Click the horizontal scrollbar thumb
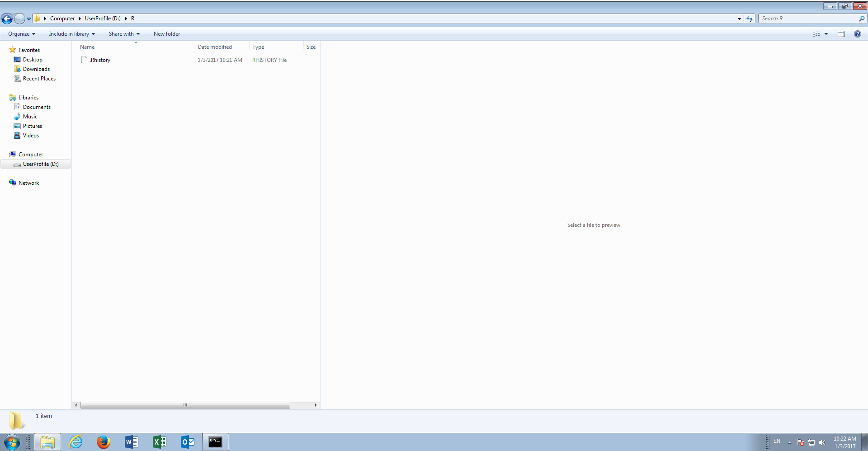 (185, 405)
